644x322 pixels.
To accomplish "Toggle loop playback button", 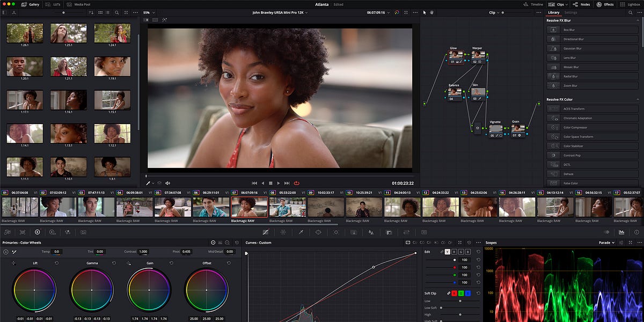I will [296, 183].
